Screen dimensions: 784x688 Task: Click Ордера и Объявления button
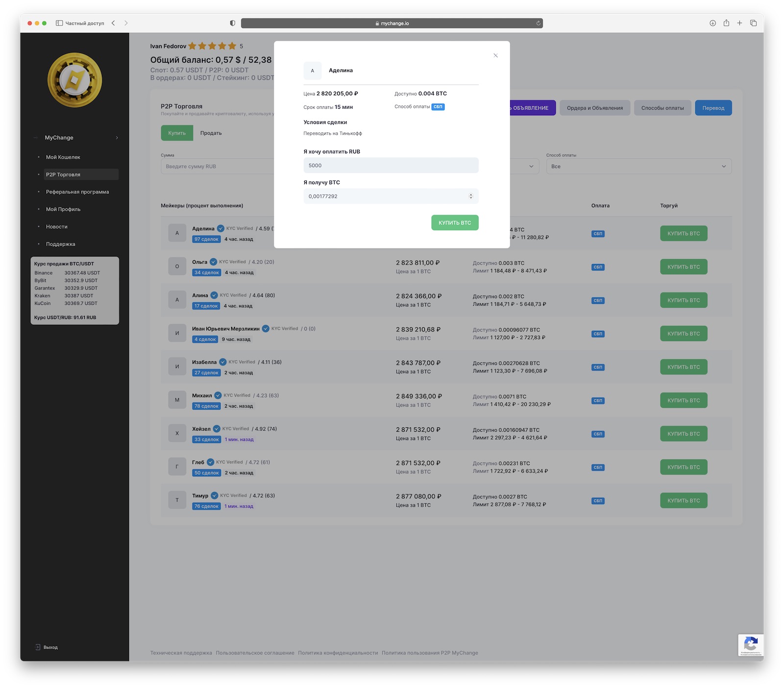(595, 108)
